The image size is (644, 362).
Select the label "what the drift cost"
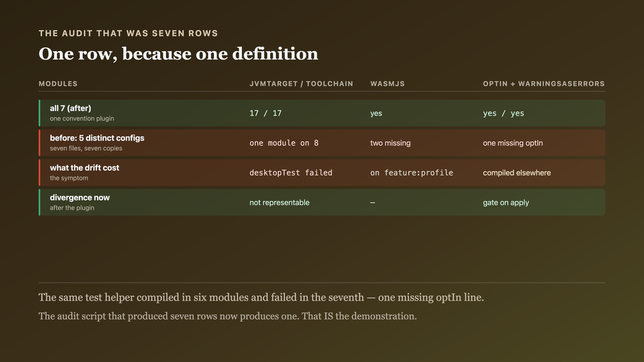click(x=85, y=168)
